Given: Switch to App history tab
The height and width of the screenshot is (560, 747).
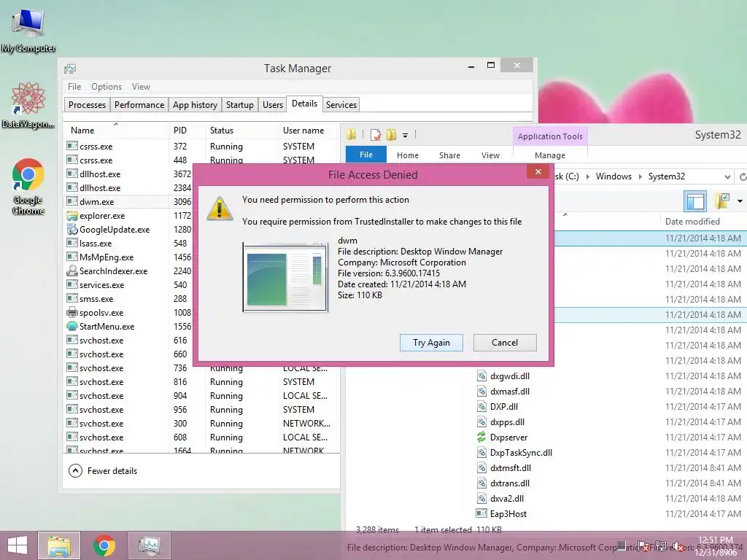Looking at the screenshot, I should pyautogui.click(x=195, y=105).
